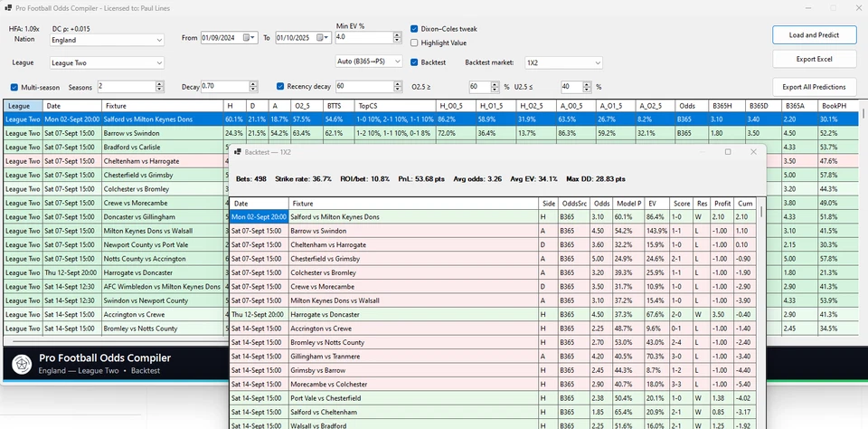
Task: Click the Max DD: 28.83 pts statistic
Action: pos(596,179)
